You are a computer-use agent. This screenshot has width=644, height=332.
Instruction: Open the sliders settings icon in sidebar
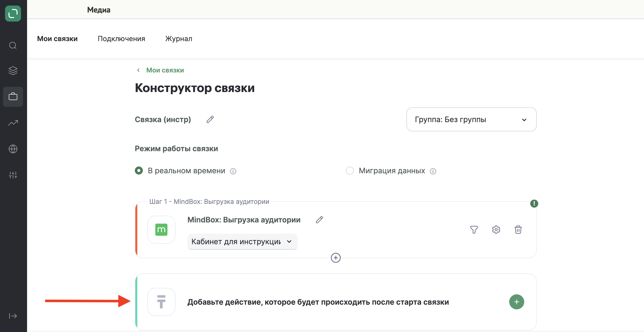tap(13, 175)
